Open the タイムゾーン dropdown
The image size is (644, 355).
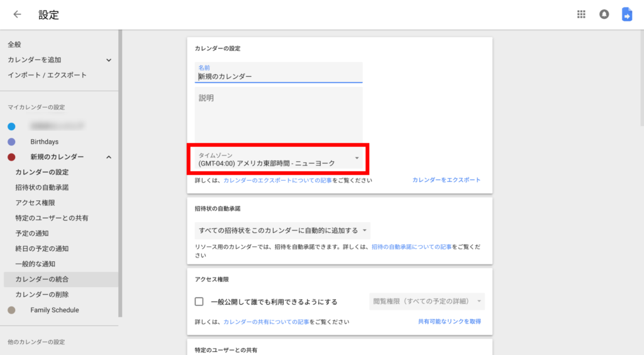coord(279,159)
